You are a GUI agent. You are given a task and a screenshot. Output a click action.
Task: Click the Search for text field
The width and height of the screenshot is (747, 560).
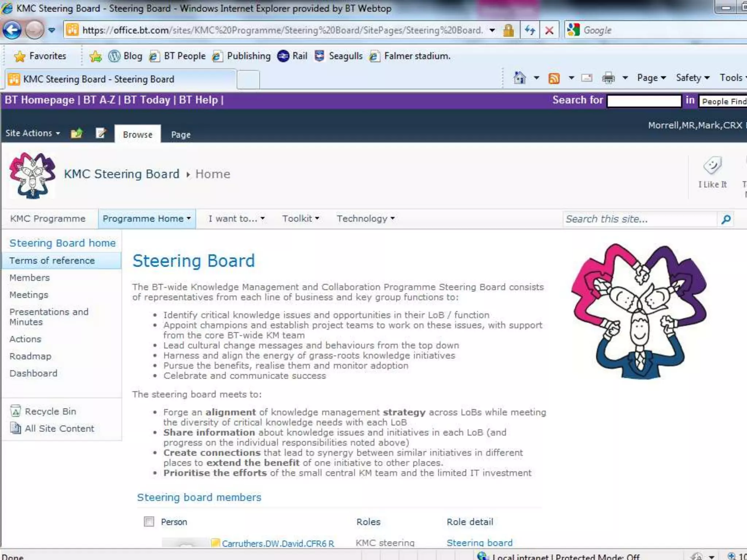pos(644,101)
